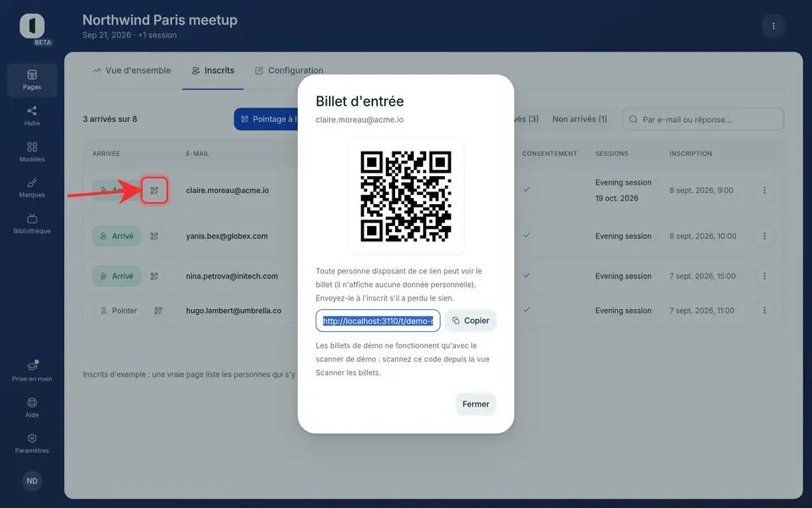
Task: Click the Pointage button
Action: tap(266, 119)
